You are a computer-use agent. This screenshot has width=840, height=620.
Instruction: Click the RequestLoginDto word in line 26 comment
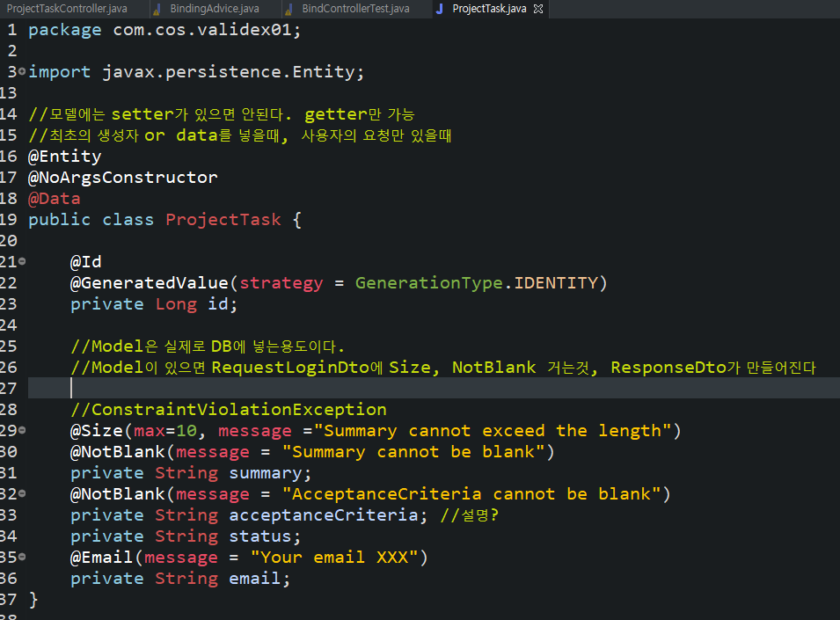click(x=290, y=368)
